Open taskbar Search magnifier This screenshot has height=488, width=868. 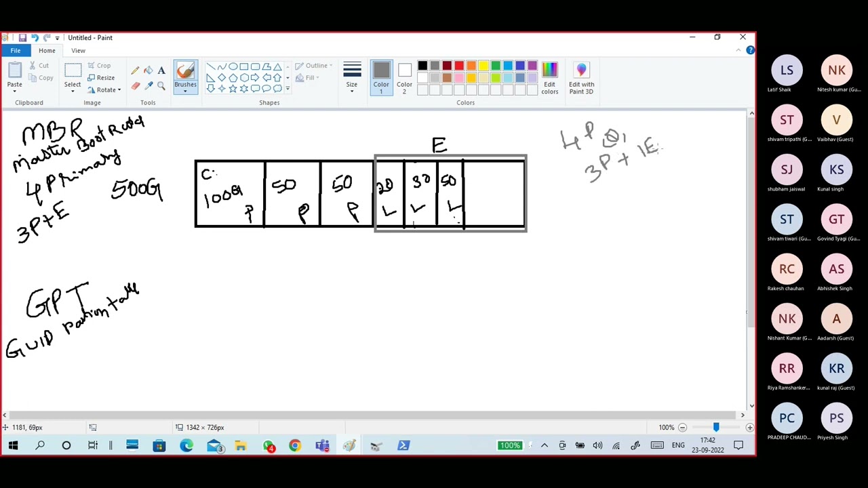[40, 445]
